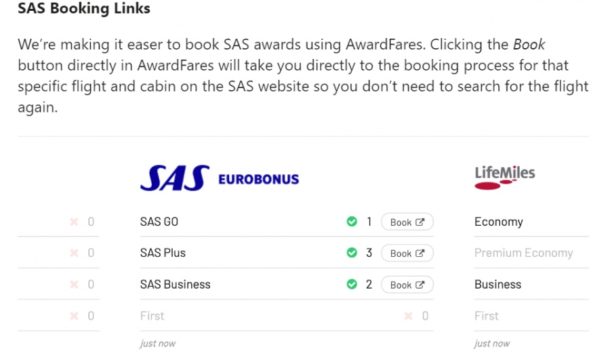
Task: Click red X in SAS First row
Action: (x=408, y=316)
